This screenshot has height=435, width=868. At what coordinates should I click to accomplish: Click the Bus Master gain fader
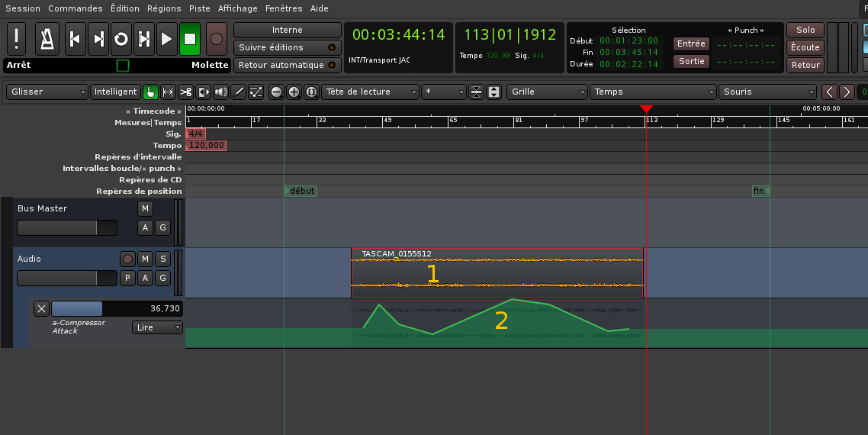67,227
